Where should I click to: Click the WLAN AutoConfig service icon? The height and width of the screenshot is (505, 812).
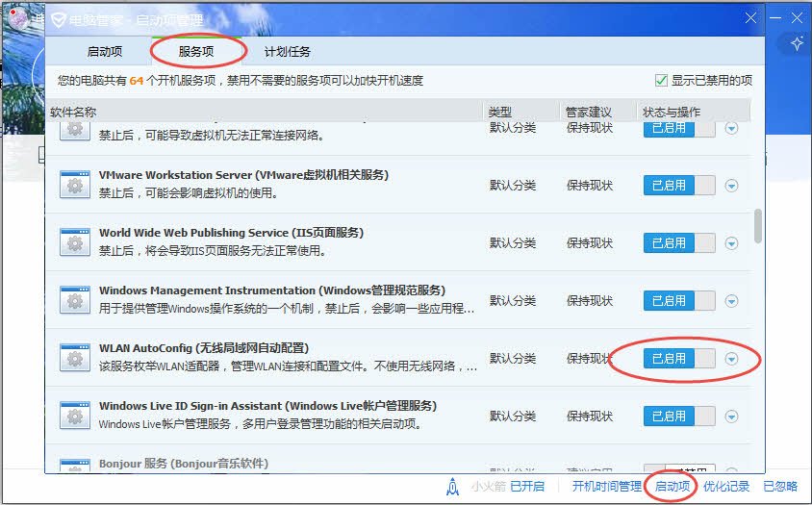[x=75, y=358]
